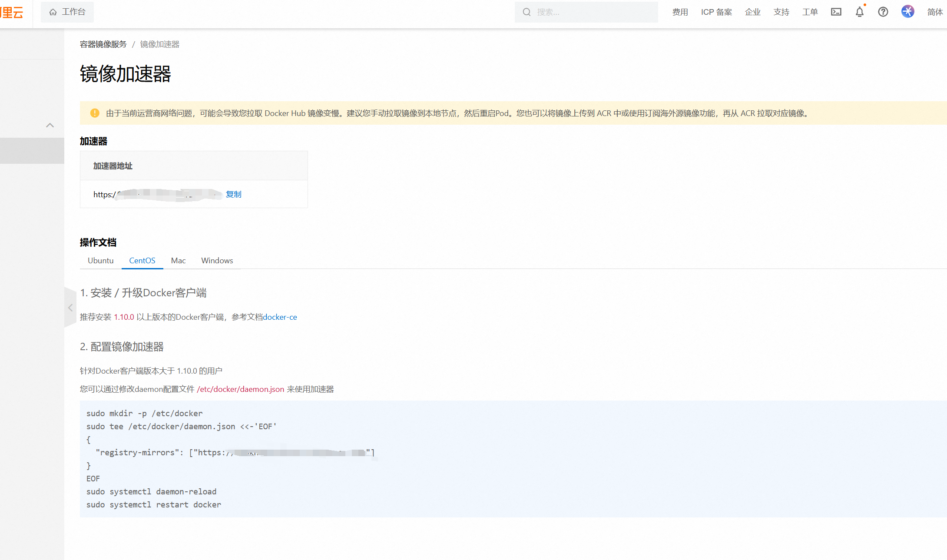Go to 容器镜像服务 breadcrumb
Image resolution: width=947 pixels, height=560 pixels.
click(x=103, y=44)
